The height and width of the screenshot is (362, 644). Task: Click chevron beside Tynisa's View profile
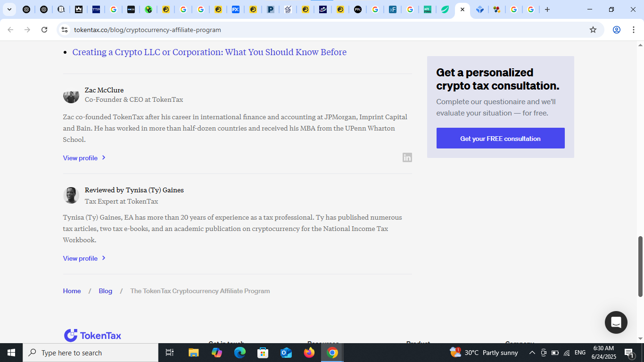pyautogui.click(x=104, y=258)
